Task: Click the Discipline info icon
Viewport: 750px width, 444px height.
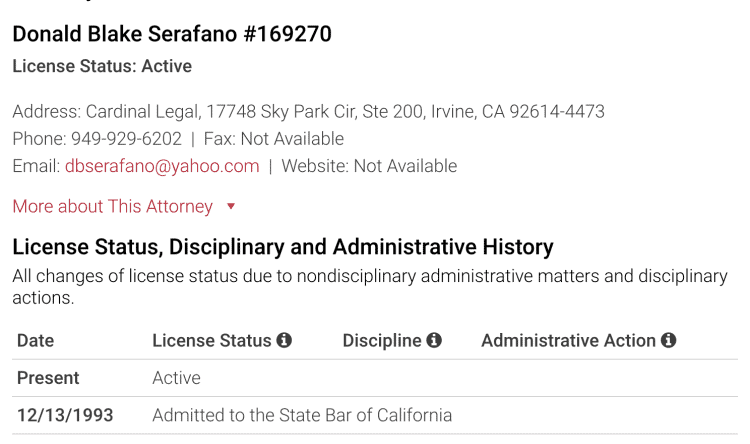Action: 434,340
